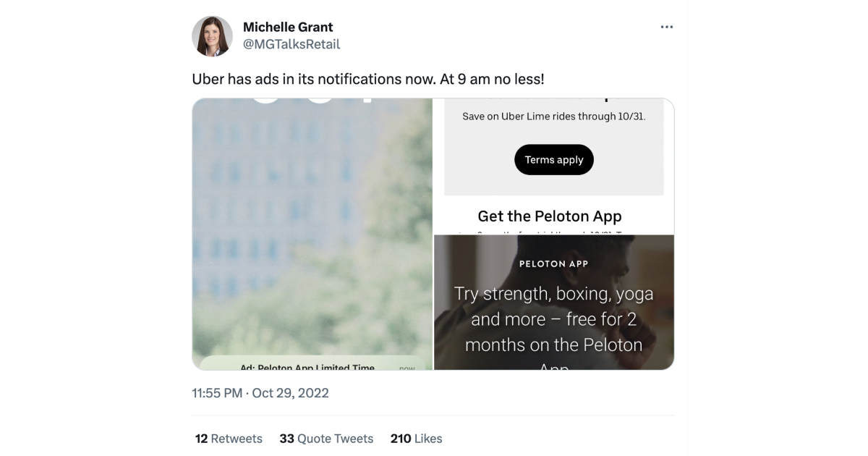868x456 pixels.
Task: Open the Michelle Grant display name link
Action: click(288, 28)
